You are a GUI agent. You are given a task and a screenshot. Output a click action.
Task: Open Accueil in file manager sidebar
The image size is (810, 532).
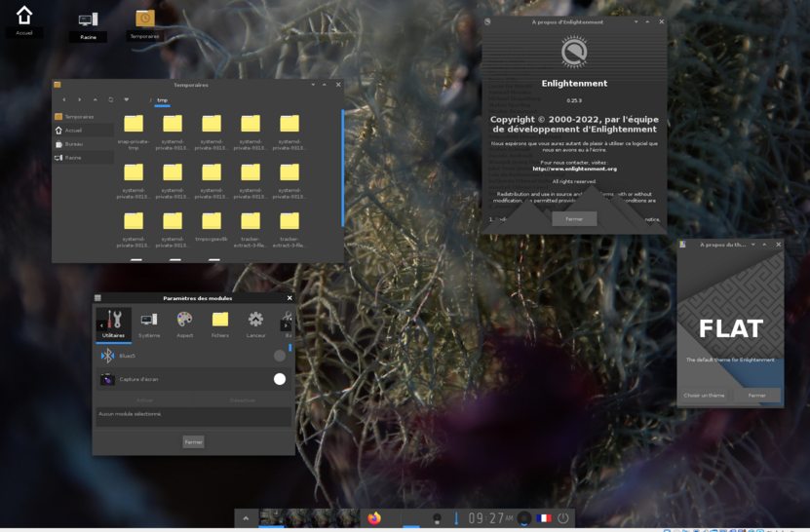pyautogui.click(x=84, y=131)
